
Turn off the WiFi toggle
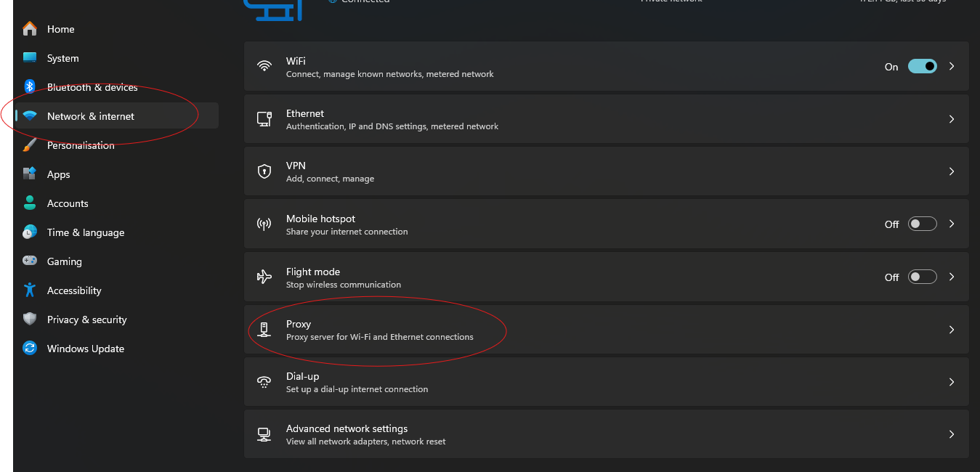click(922, 66)
